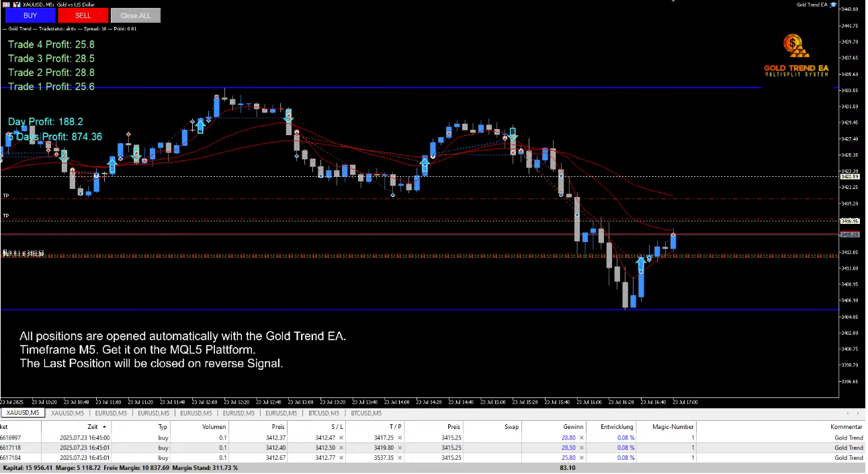Click the open price 3412.67 cell

[x=258, y=458]
